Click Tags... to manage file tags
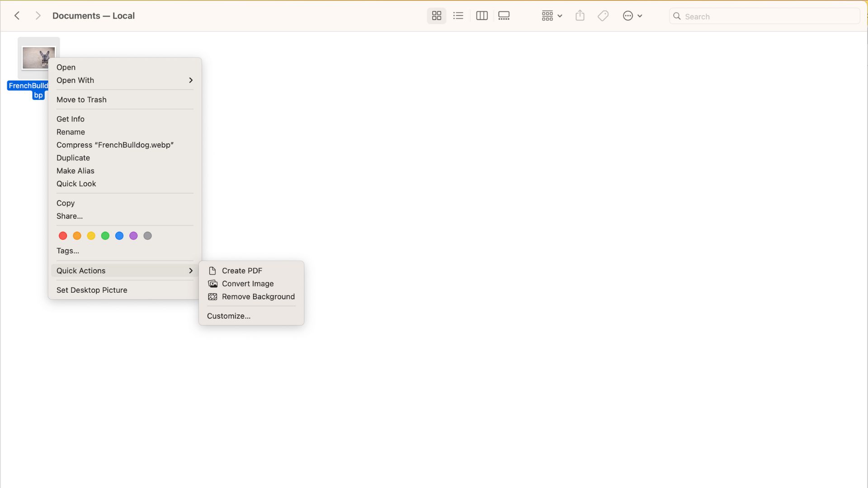Screen dimensions: 868x488 [x=67, y=250]
